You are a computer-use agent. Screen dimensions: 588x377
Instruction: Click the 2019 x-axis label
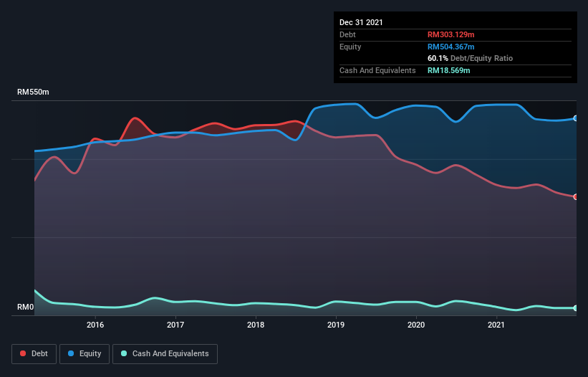336,325
